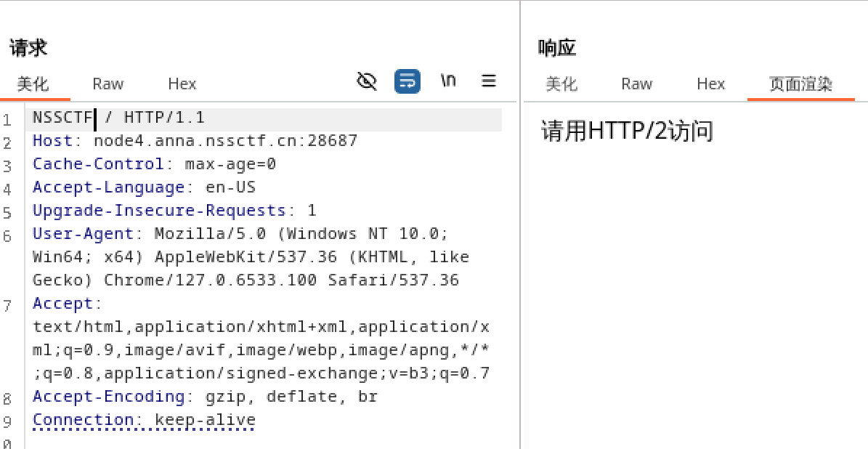Select the response 美化 tab
The height and width of the screenshot is (449, 868).
(561, 84)
